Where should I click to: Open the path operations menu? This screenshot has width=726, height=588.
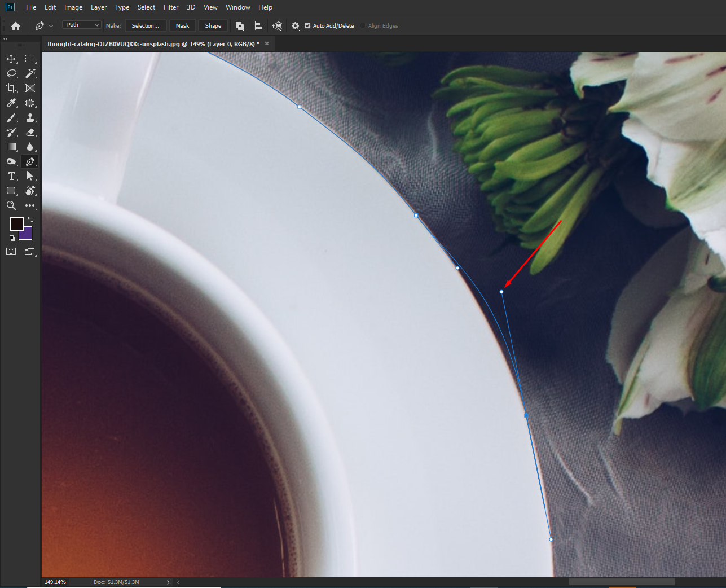(240, 26)
